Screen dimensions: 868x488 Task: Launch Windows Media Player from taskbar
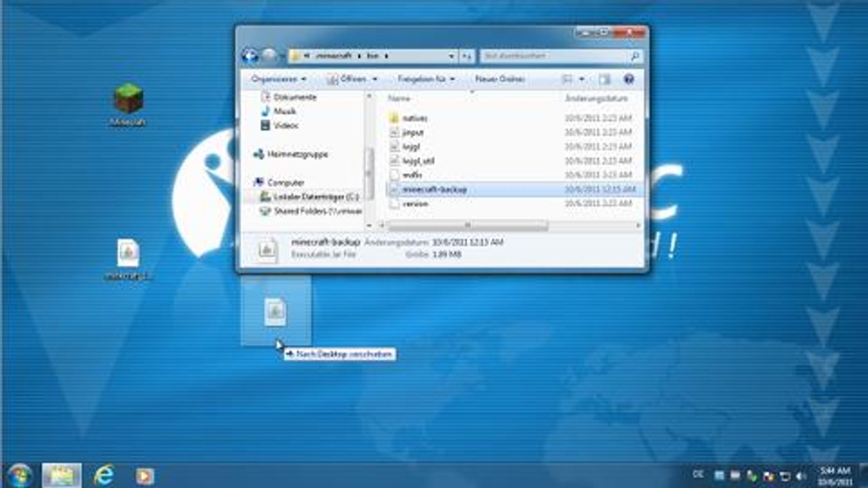[x=144, y=476]
